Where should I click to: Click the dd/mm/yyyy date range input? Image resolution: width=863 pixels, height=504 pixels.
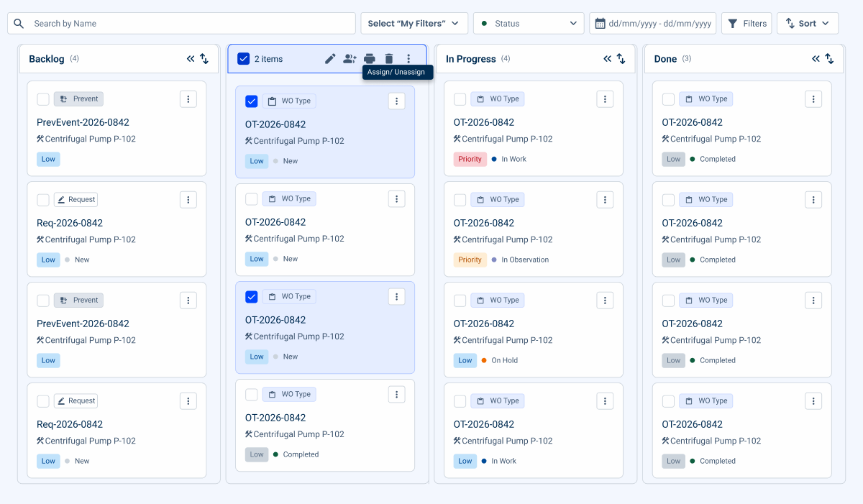coord(653,24)
